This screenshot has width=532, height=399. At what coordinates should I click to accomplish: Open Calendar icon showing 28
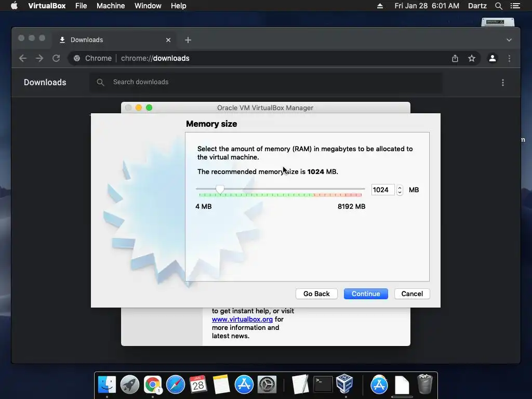tap(198, 385)
